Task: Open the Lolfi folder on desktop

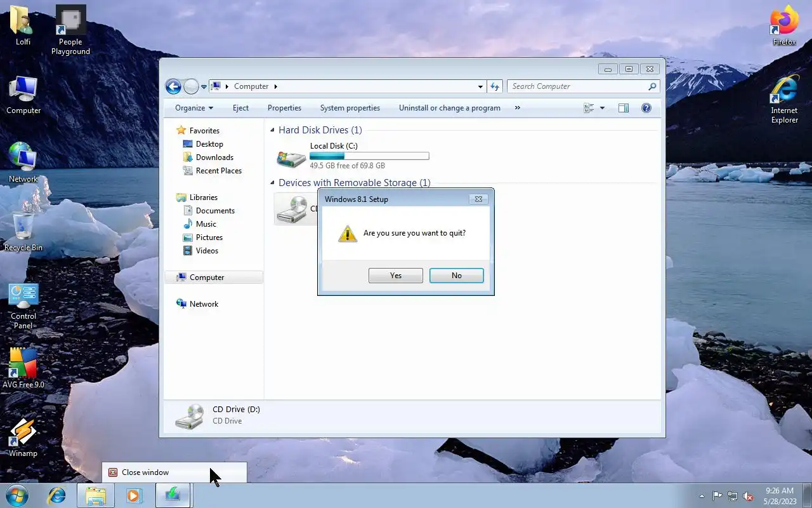Action: [23, 25]
